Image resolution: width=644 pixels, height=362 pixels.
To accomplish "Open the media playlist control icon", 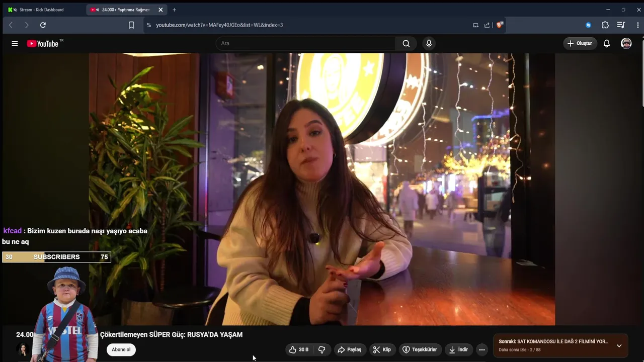I will 621,25.
